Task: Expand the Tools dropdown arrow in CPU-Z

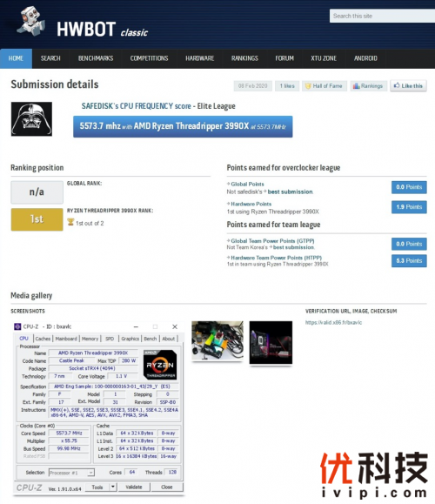Action: (113, 487)
